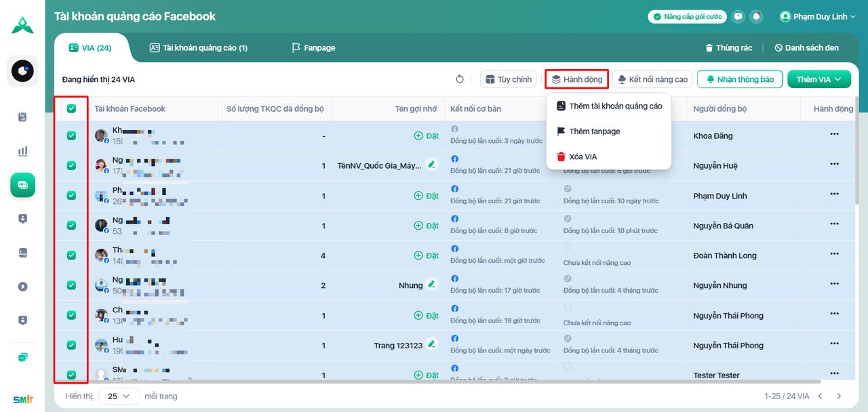Open three-dots menu for Khoa Đăng row
The height and width of the screenshot is (412, 868).
[x=834, y=135]
